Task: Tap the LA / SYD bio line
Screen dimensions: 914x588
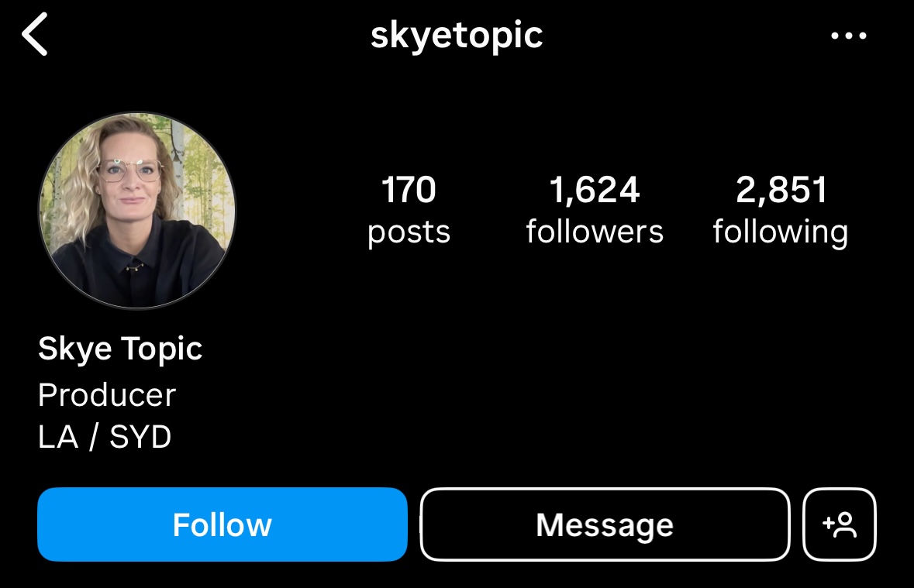Action: (105, 436)
